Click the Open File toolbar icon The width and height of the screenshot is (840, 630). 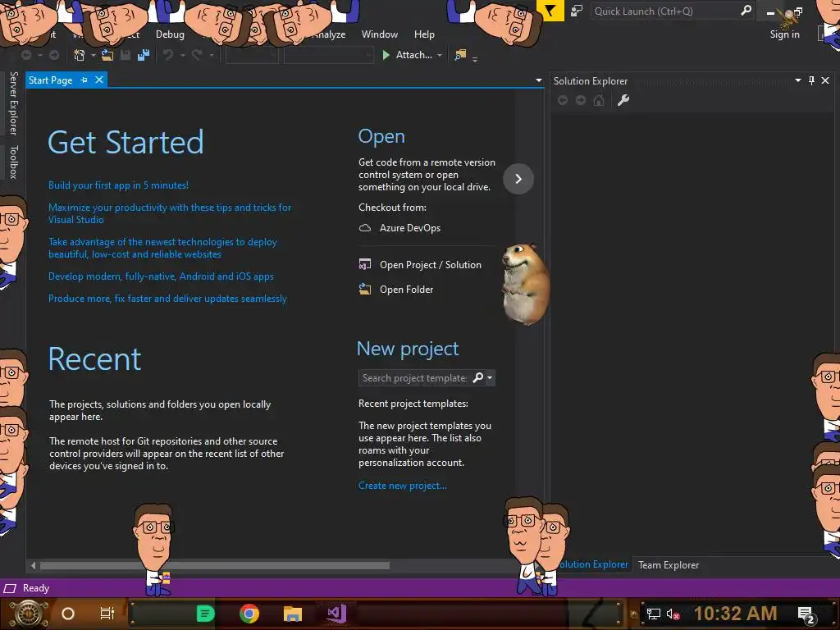point(107,55)
